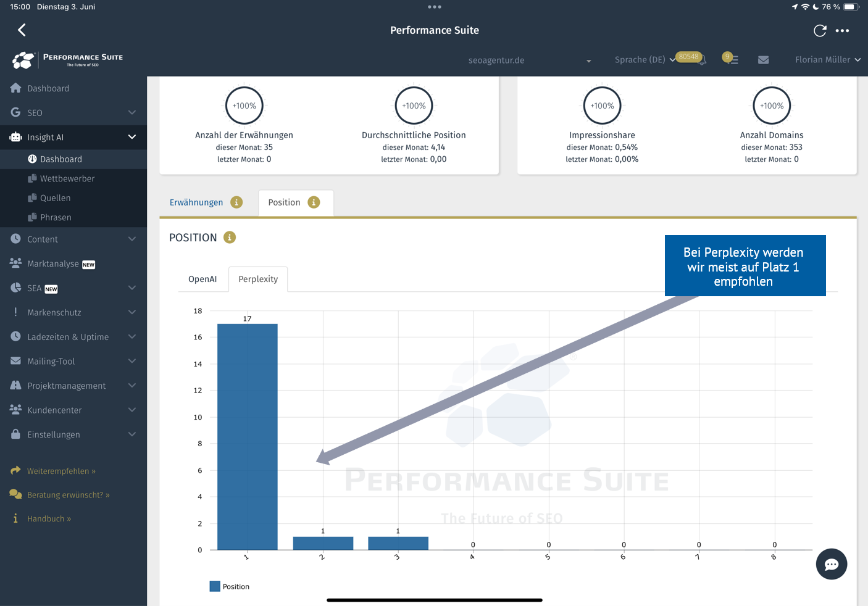Viewport: 868px width, 606px height.
Task: Click the Markenschutz exclamation icon
Action: click(15, 312)
